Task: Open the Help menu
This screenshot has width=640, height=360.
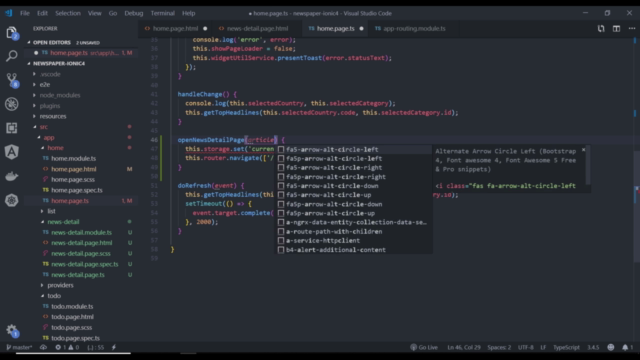Action: pyautogui.click(x=188, y=13)
